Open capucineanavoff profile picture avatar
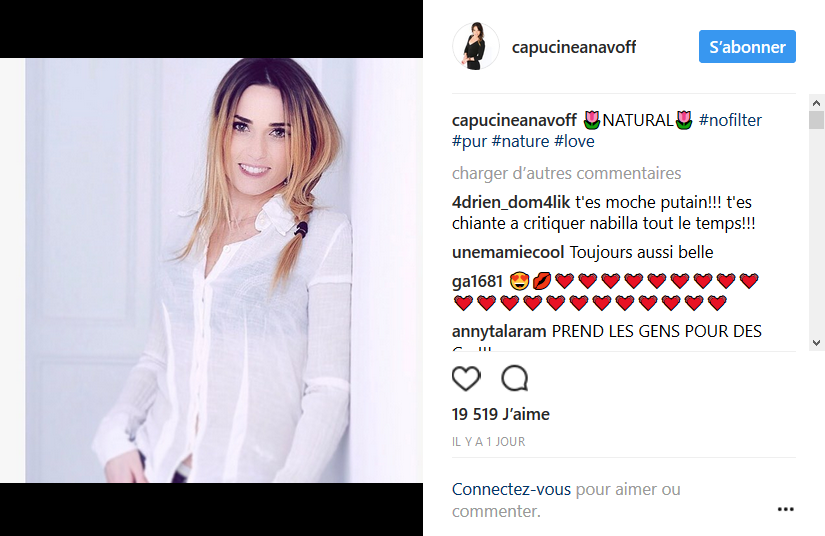Viewport: 825px width, 536px height. [476, 46]
